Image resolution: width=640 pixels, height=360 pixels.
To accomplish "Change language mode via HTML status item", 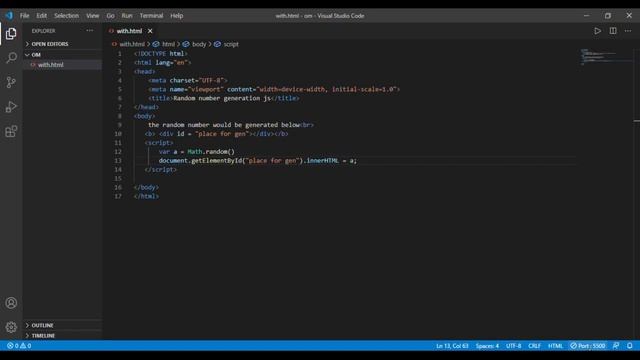I will click(555, 346).
